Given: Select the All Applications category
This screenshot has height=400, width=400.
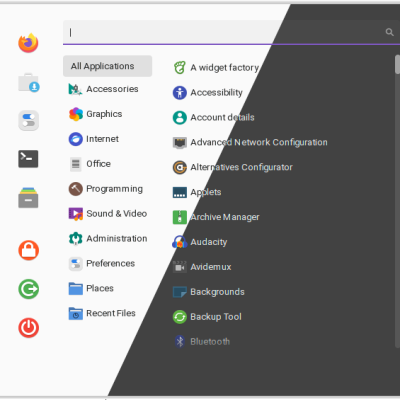Looking at the screenshot, I should point(107,66).
